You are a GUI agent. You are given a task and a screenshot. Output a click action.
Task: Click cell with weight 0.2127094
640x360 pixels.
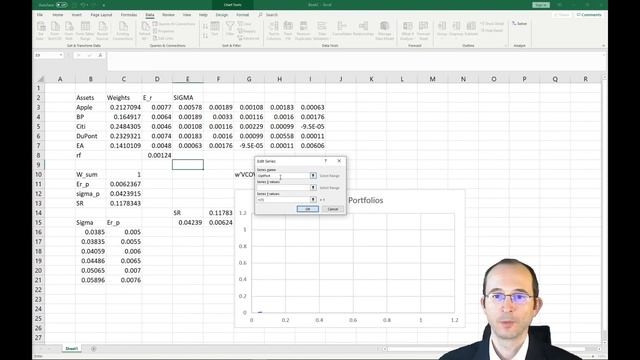click(125, 107)
